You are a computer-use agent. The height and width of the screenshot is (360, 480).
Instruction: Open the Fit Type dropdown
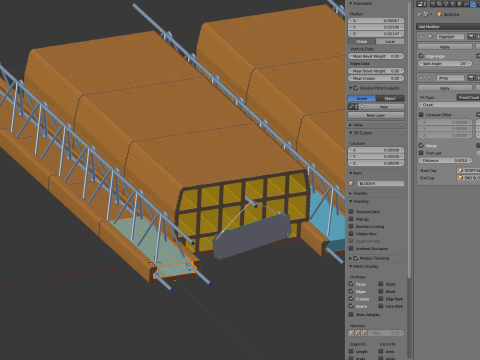[468, 97]
